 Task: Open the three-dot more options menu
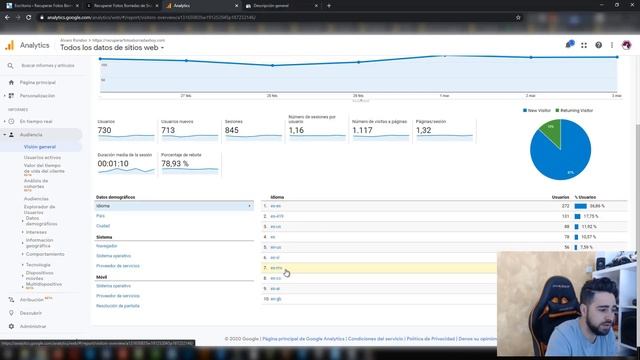coord(612,45)
